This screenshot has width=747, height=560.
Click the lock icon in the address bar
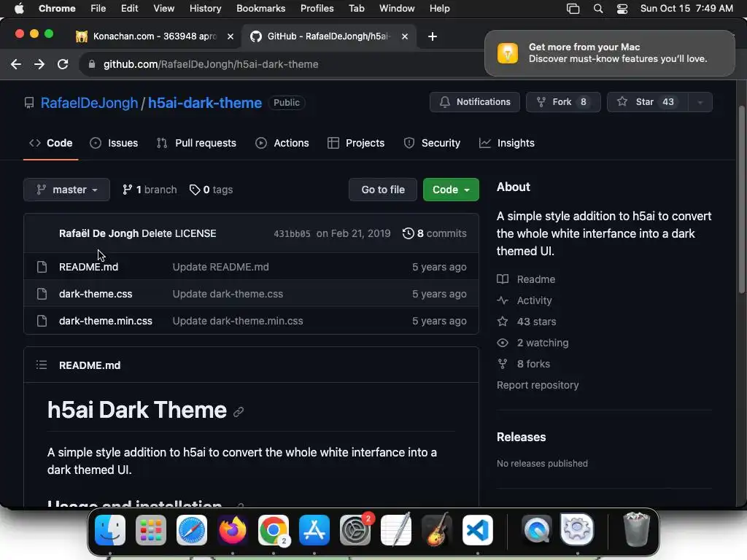pos(92,64)
